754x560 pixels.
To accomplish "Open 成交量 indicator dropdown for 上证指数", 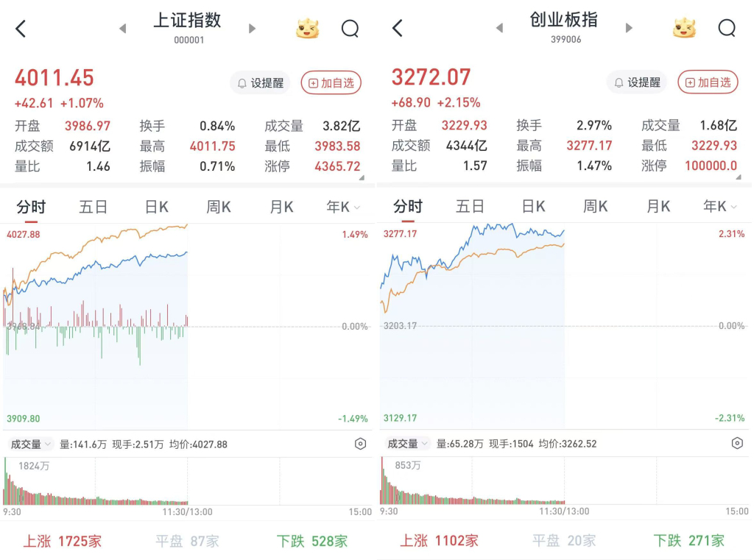I will click(31, 444).
